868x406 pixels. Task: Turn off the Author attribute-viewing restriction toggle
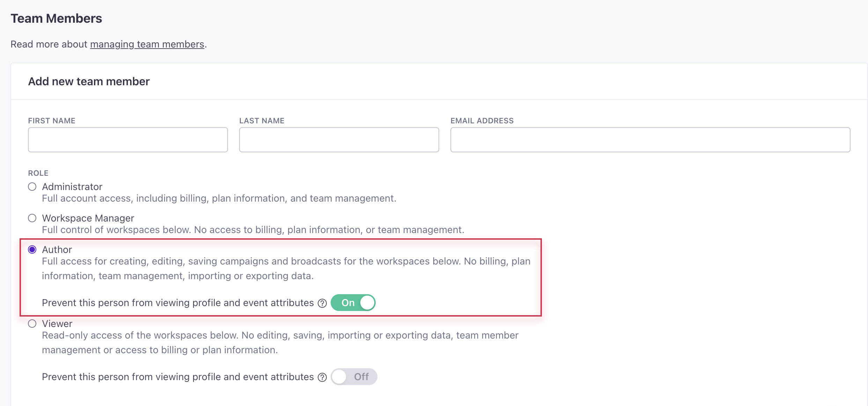coord(353,303)
